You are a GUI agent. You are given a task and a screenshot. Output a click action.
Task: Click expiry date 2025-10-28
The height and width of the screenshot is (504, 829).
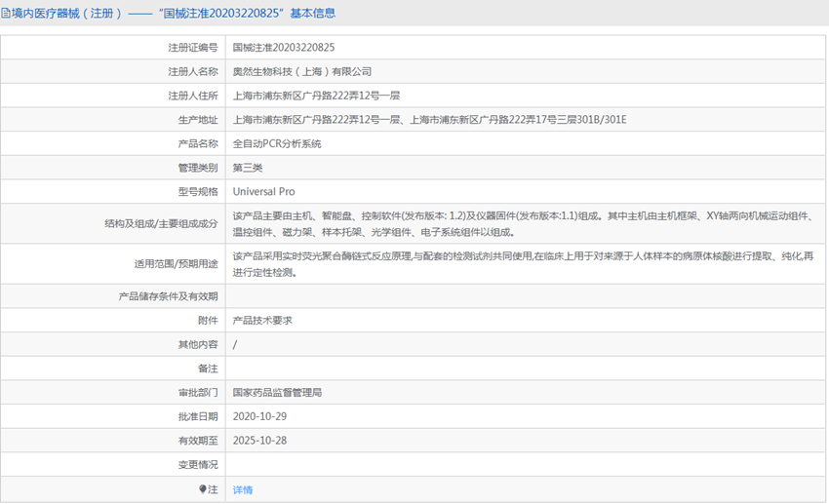coord(260,441)
